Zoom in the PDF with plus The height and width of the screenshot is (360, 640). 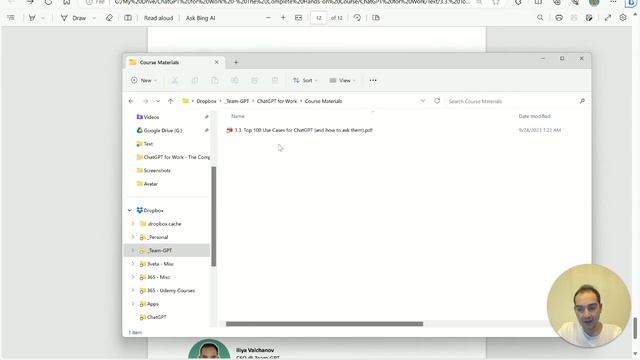point(283,18)
